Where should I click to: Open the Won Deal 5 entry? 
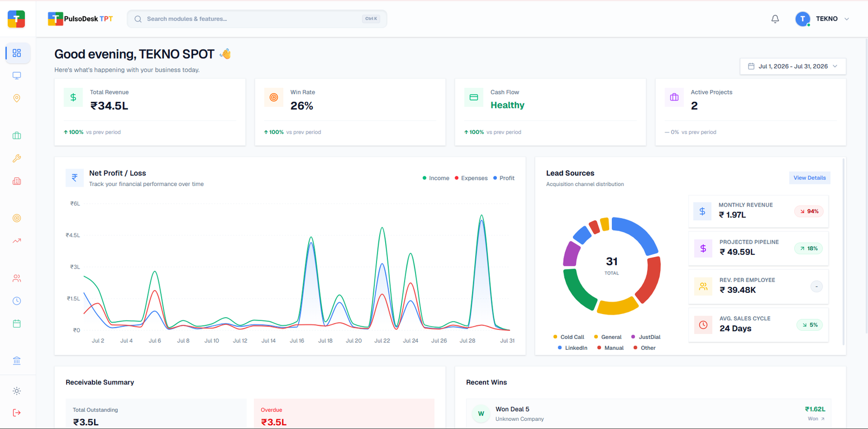click(648, 414)
